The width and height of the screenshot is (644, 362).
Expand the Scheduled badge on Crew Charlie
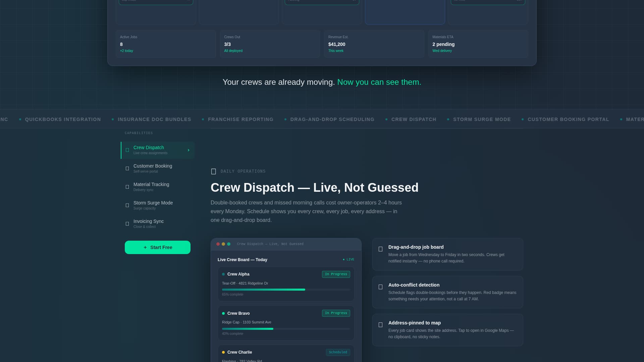click(x=338, y=352)
